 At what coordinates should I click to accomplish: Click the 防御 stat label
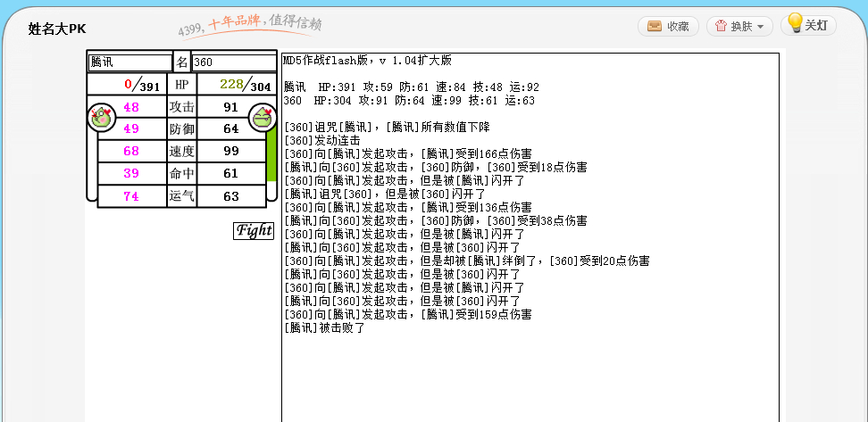pos(181,128)
